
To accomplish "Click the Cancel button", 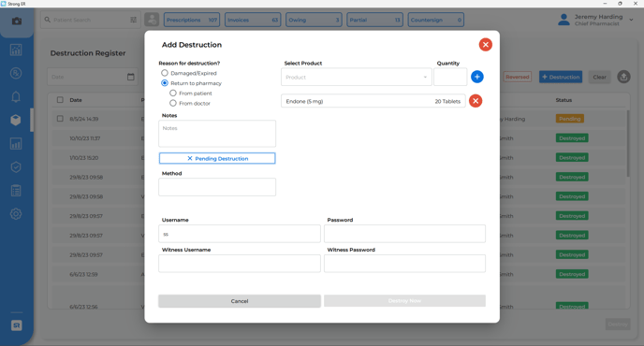I will point(240,301).
